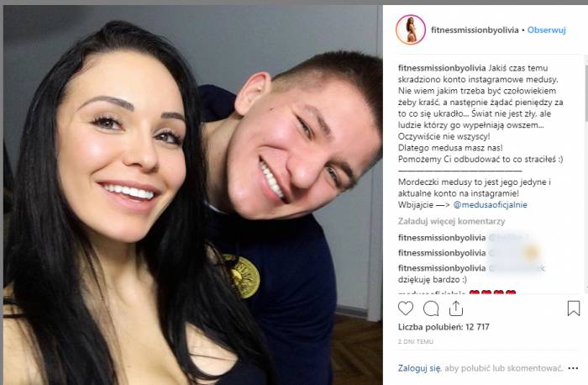588x385 pixels.
Task: Save the post with the bookmark icon
Action: click(574, 309)
